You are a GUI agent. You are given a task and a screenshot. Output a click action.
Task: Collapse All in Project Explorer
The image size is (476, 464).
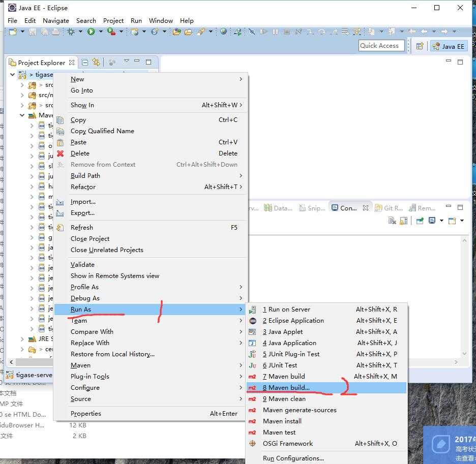click(x=85, y=63)
